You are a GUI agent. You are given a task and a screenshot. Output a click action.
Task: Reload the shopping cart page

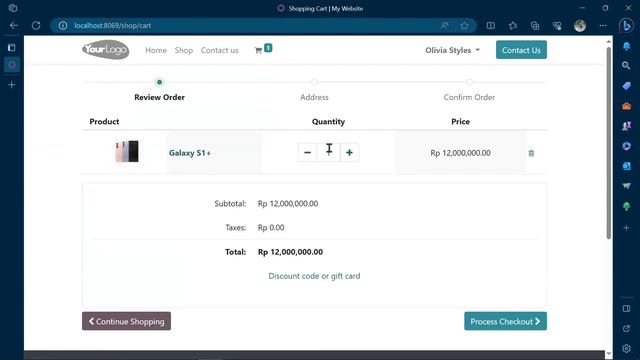click(36, 25)
